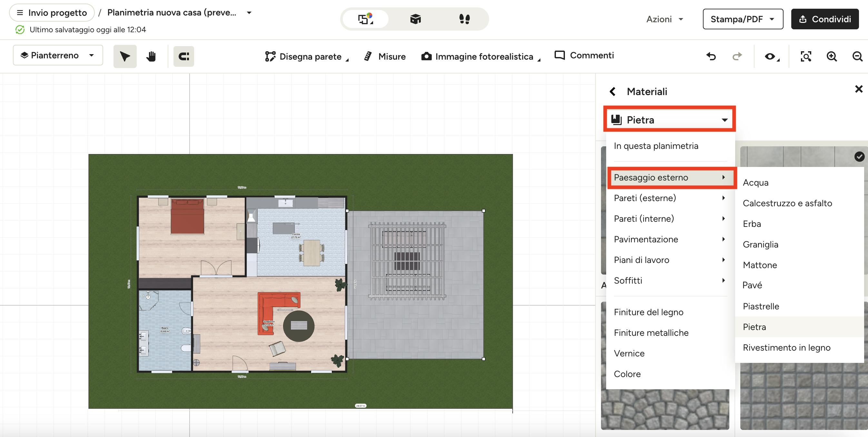The height and width of the screenshot is (437, 868).
Task: Select the arrow pointer tool
Action: pos(125,56)
